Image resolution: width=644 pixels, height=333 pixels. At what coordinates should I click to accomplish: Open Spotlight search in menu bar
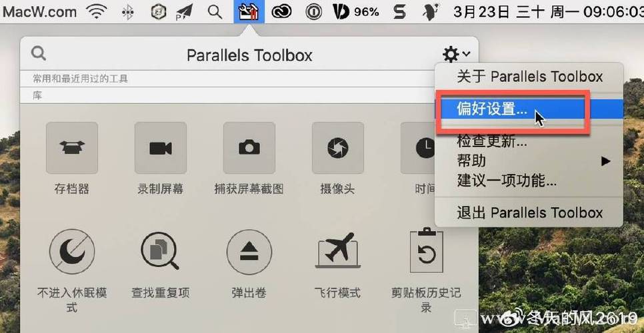click(215, 12)
